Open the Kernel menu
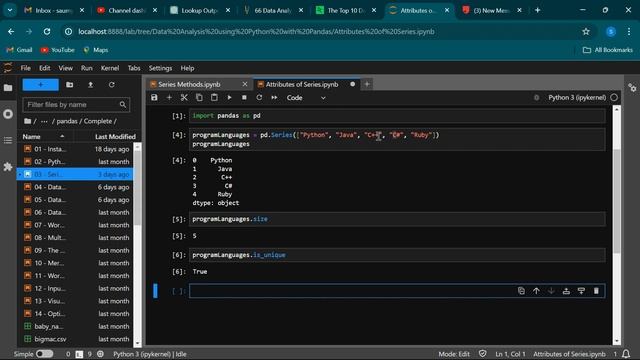The height and width of the screenshot is (360, 640). point(110,68)
